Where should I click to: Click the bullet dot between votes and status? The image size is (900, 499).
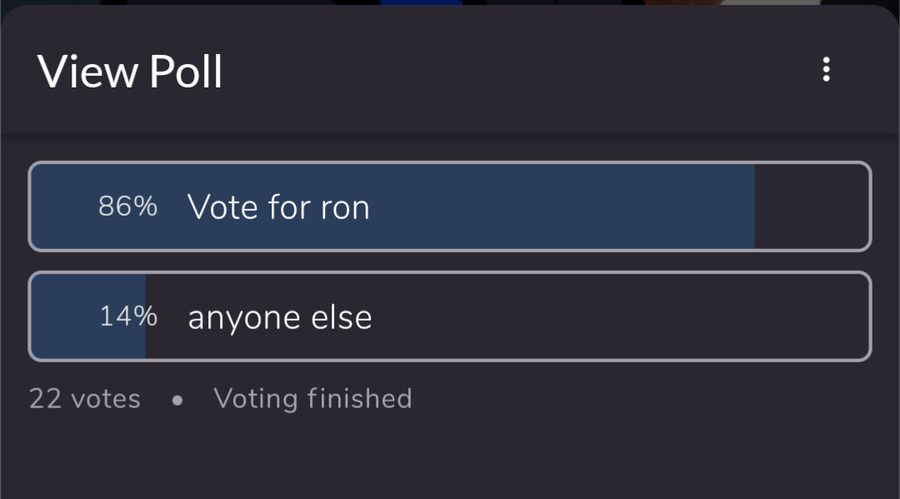coord(177,400)
